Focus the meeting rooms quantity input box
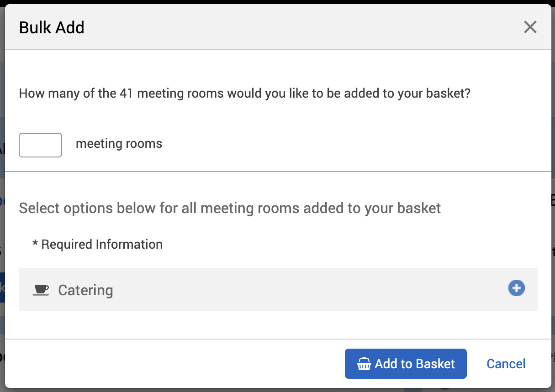The image size is (555, 392). click(40, 145)
